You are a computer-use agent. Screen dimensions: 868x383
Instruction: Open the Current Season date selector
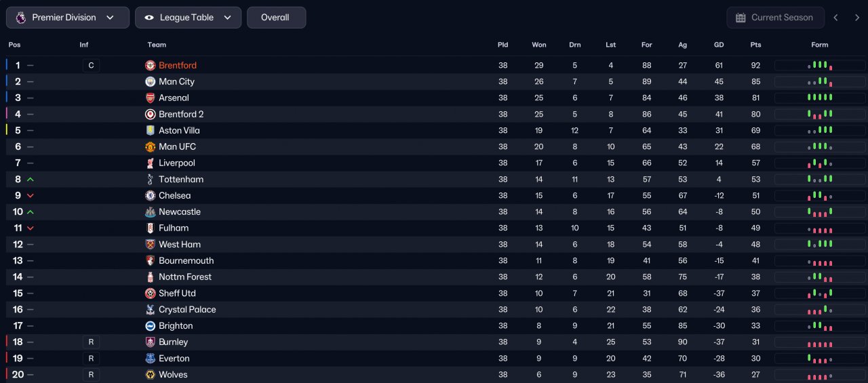tap(775, 18)
